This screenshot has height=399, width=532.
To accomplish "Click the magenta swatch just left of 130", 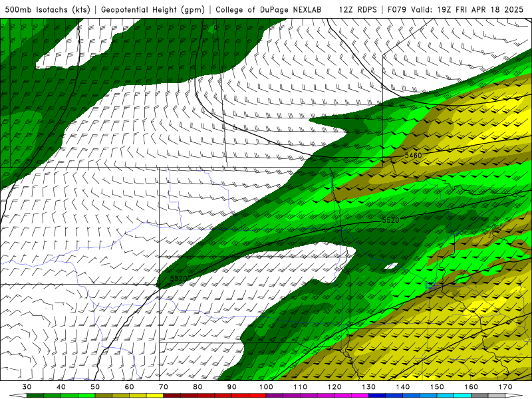I will (360, 396).
